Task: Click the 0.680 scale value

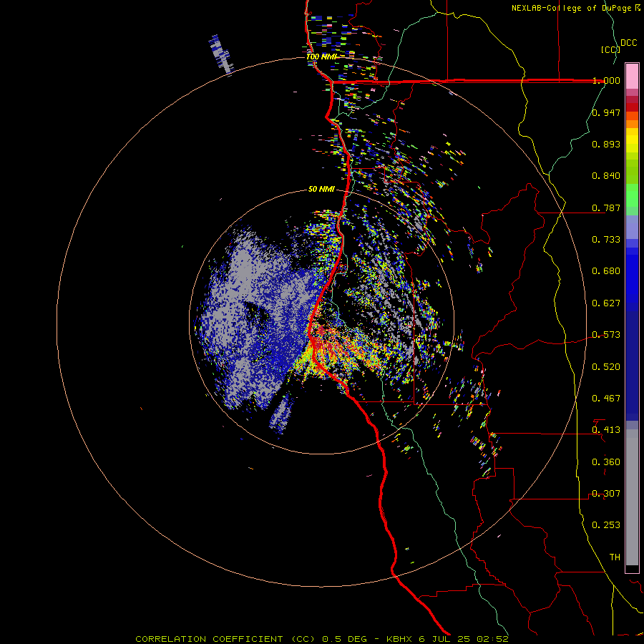Action: pyautogui.click(x=606, y=271)
